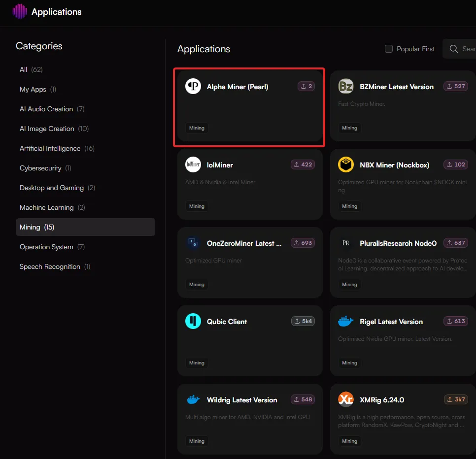The width and height of the screenshot is (476, 459).
Task: Click the Mining tag on Rigel card
Action: point(349,362)
